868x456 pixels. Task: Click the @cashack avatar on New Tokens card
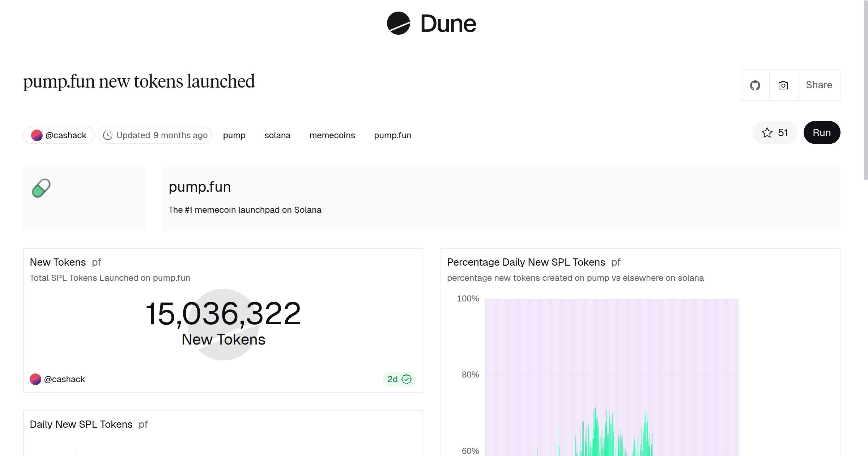click(35, 379)
